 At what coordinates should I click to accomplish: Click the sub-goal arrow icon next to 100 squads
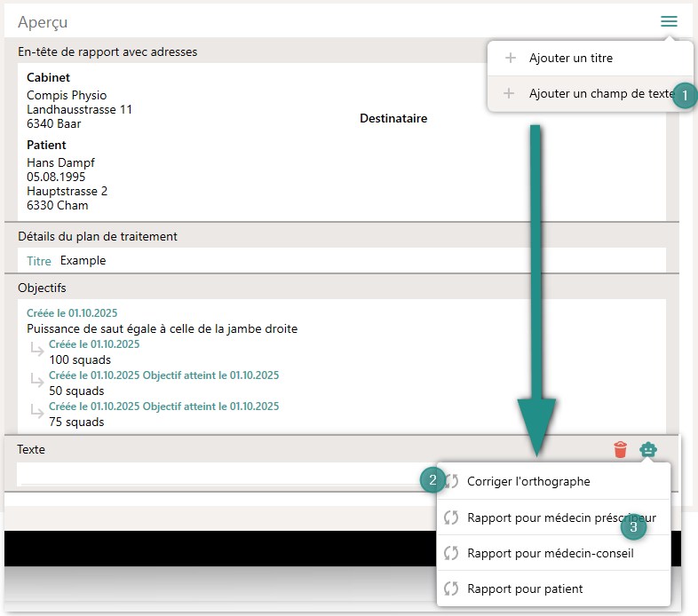(36, 351)
